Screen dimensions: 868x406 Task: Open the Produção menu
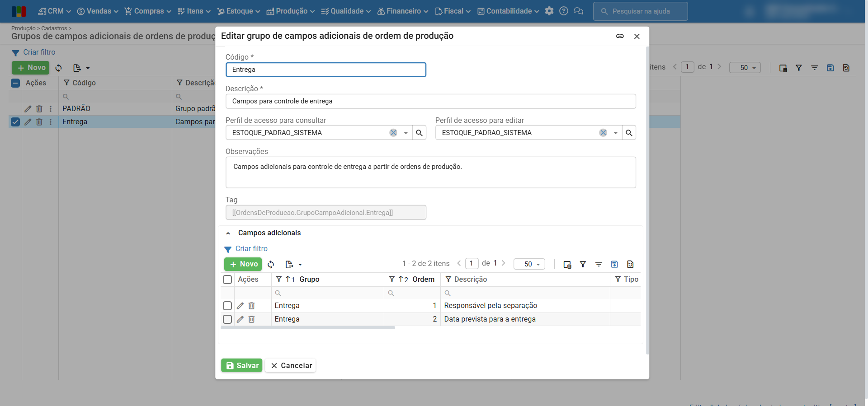(x=291, y=11)
